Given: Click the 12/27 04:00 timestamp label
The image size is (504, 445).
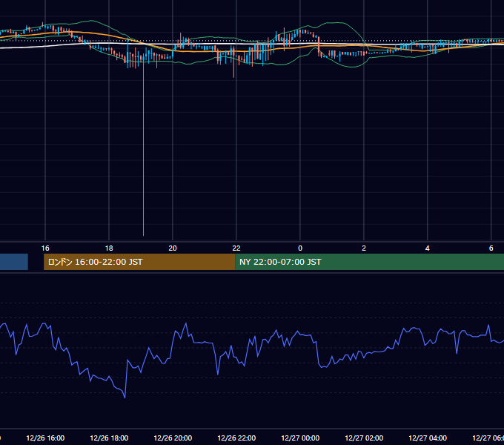Looking at the screenshot, I should (x=428, y=438).
